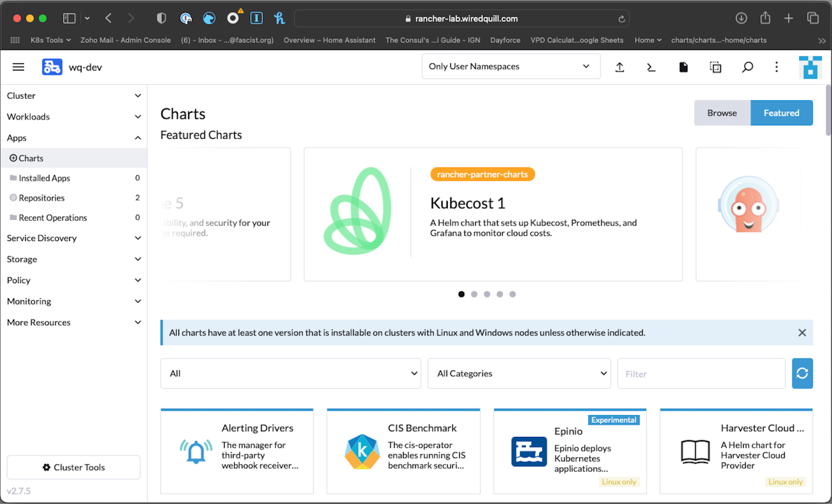Click the Harvester Cloud book icon
The image size is (832, 504).
coord(695,452)
